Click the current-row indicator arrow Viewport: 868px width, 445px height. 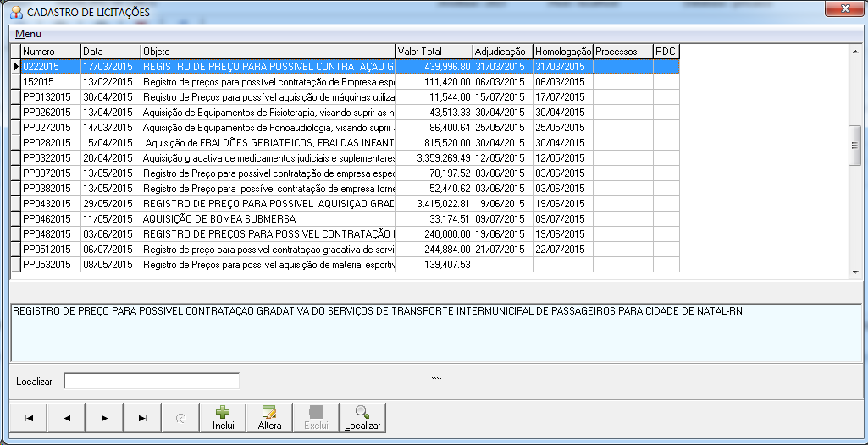[x=15, y=66]
